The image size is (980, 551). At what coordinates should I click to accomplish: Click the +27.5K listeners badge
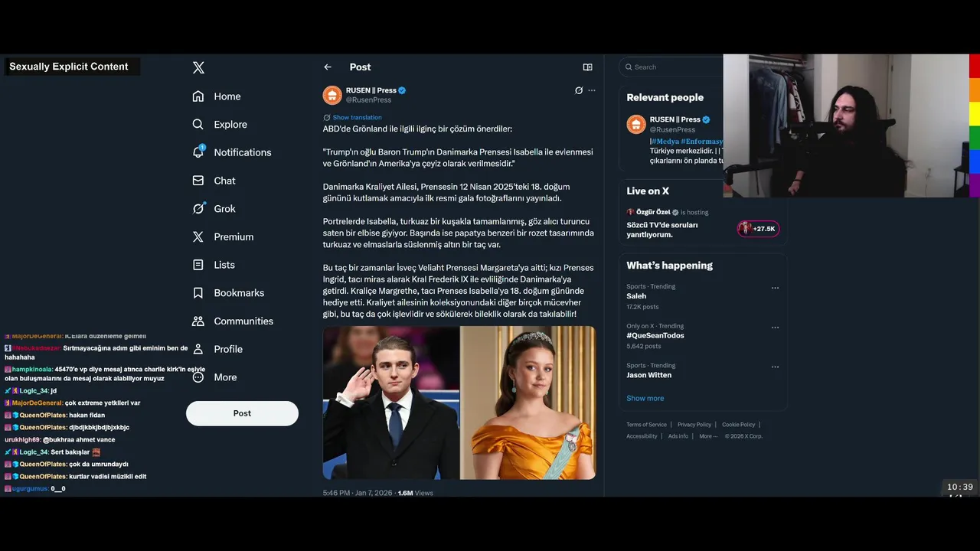(x=758, y=229)
